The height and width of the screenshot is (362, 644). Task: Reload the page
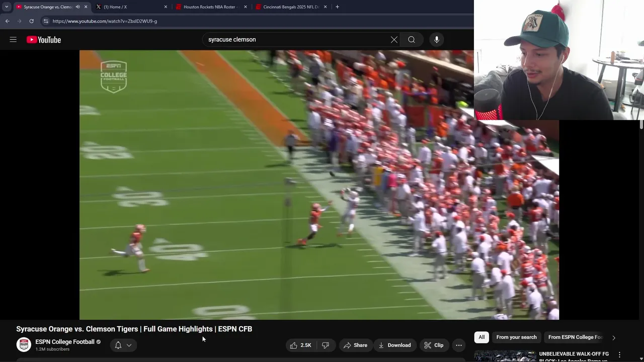(31, 21)
